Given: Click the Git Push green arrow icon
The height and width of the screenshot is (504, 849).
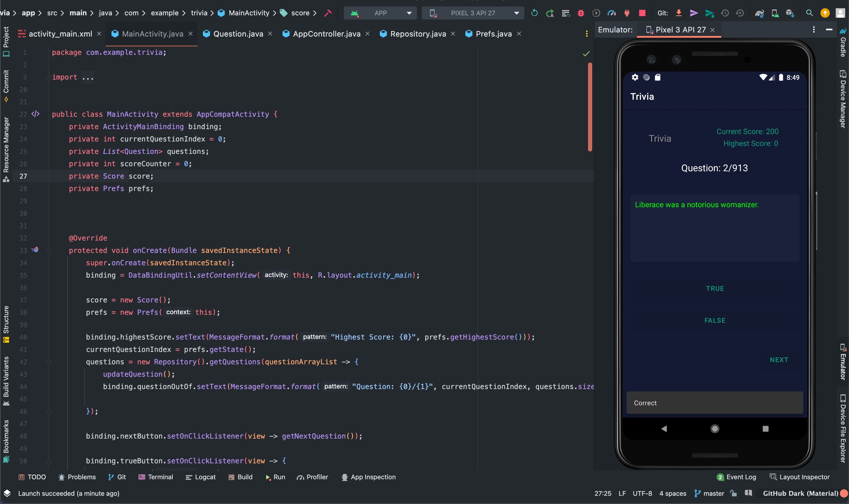Looking at the screenshot, I should (x=710, y=13).
